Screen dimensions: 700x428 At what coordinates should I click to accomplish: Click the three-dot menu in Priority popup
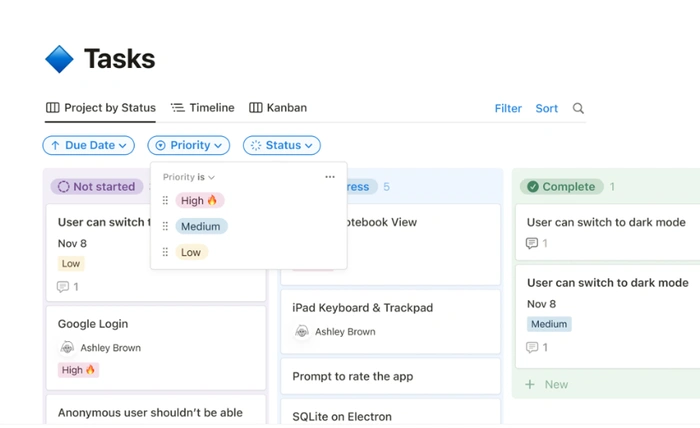coord(330,177)
